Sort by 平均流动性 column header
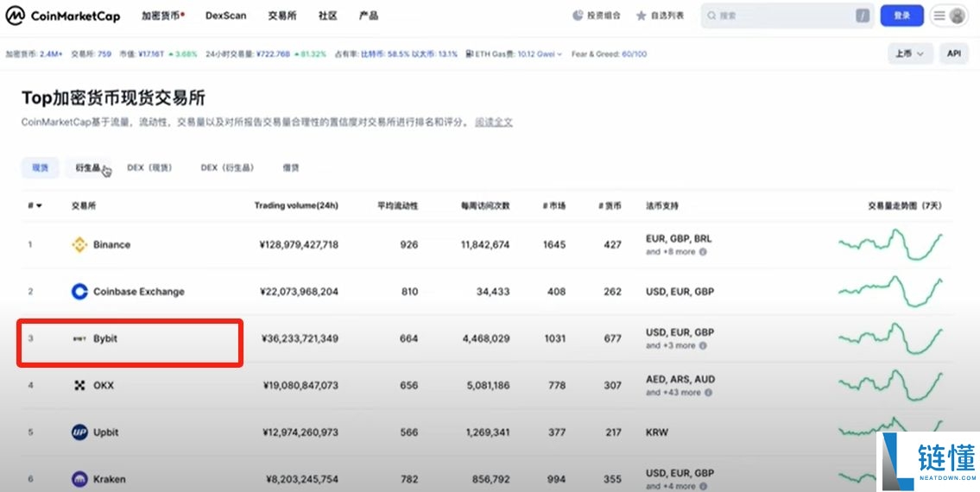 [397, 205]
